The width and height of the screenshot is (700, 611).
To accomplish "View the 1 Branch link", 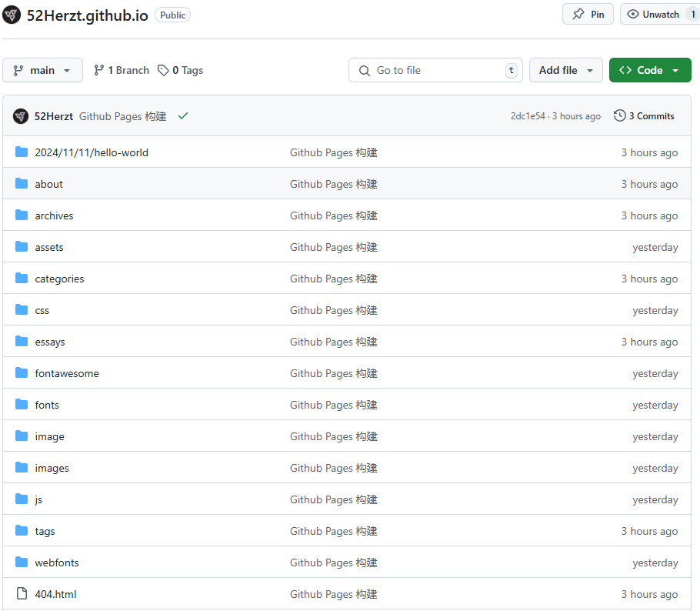I will pyautogui.click(x=122, y=70).
